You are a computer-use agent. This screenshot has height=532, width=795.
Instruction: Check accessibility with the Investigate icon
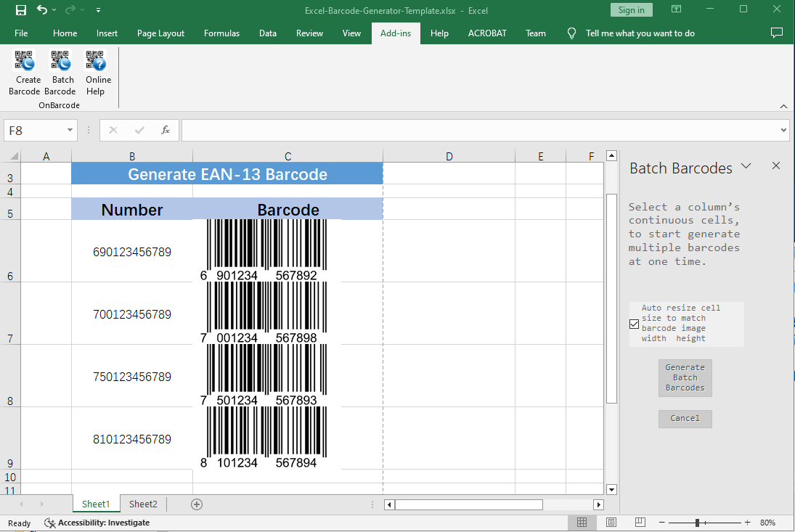click(x=50, y=523)
